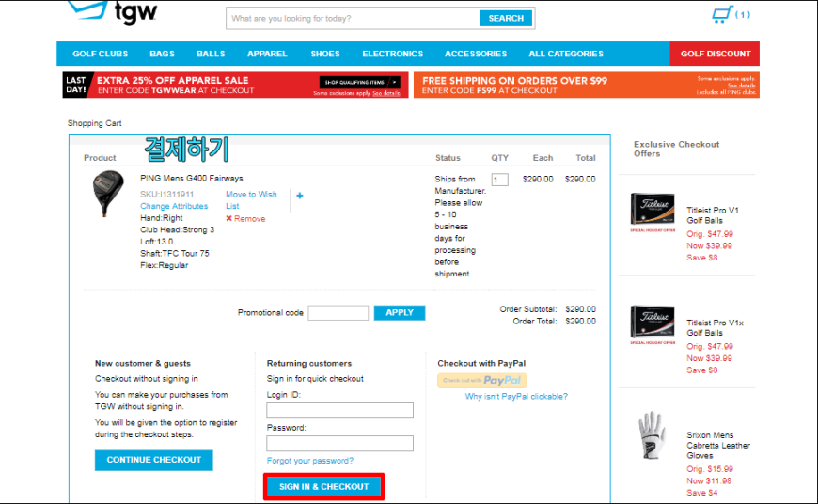Screen dimensions: 818x504
Task: Open the Shoes menu
Action: click(x=325, y=54)
